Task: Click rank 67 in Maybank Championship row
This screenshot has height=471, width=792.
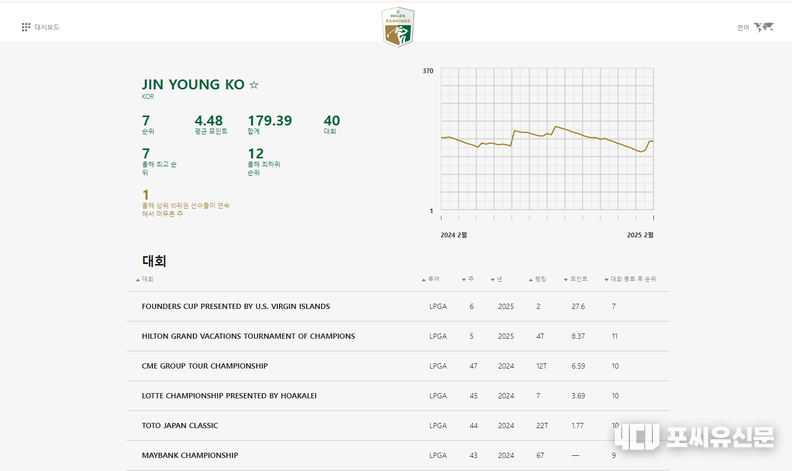Action: pos(540,455)
